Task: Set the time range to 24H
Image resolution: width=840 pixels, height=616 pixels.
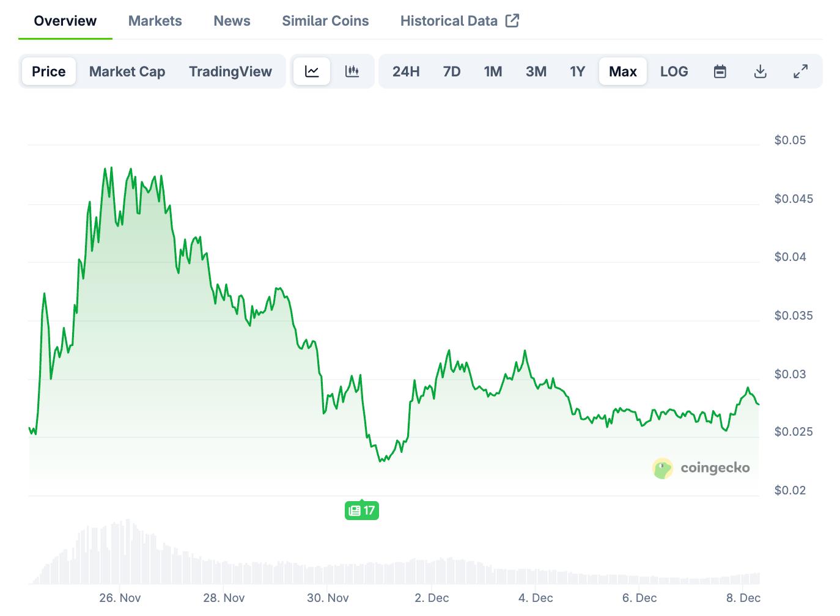Action: (x=406, y=71)
